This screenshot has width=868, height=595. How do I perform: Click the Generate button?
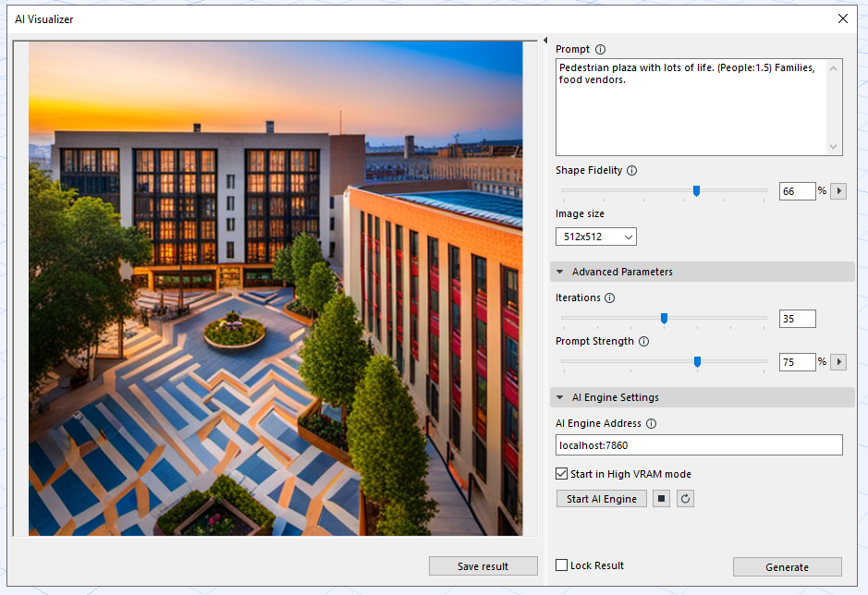(788, 566)
